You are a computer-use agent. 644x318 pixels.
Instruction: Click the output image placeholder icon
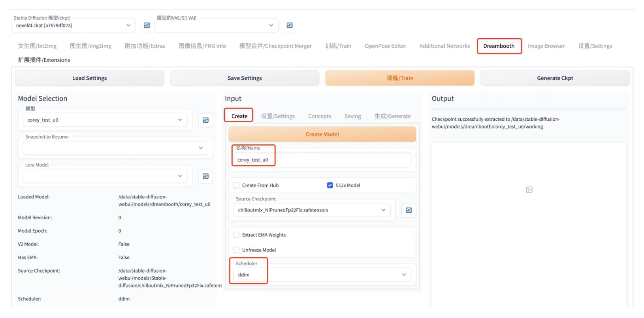click(529, 190)
